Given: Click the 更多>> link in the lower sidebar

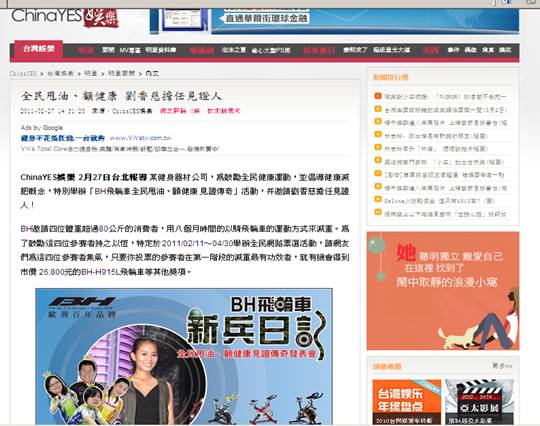Looking at the screenshot, I should click(x=502, y=365).
